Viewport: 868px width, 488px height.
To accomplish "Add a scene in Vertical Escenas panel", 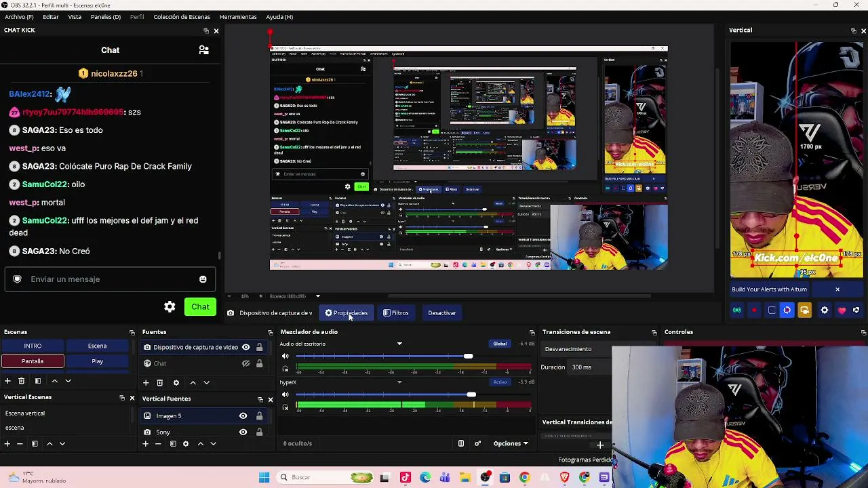I will point(7,444).
